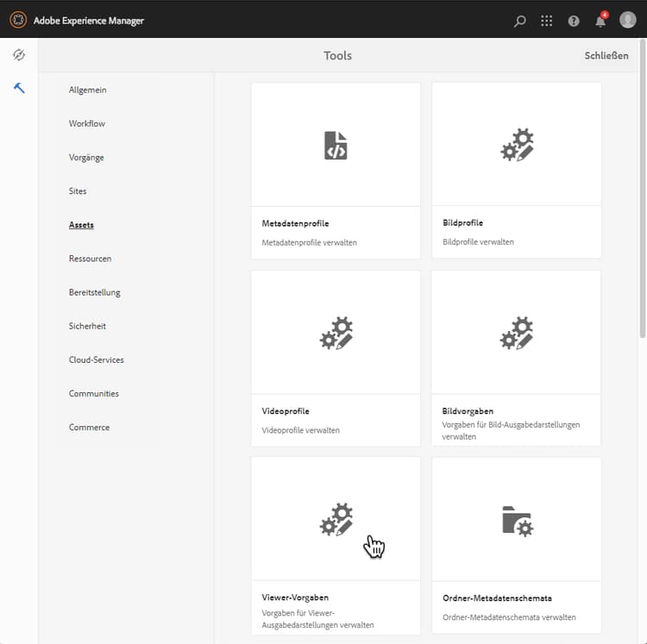The height and width of the screenshot is (644, 647).
Task: Click the Bildvorgaben gears icon
Action: (516, 333)
